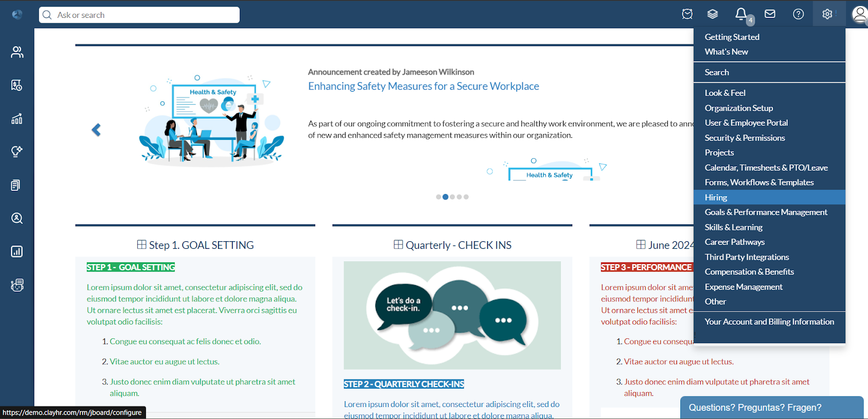Click the Questions? Preguntas? Fragen? chat button

pos(771,408)
